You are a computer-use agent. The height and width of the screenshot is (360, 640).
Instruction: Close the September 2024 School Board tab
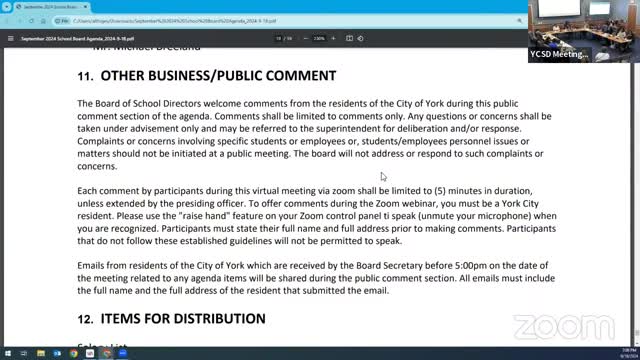tap(85, 7)
